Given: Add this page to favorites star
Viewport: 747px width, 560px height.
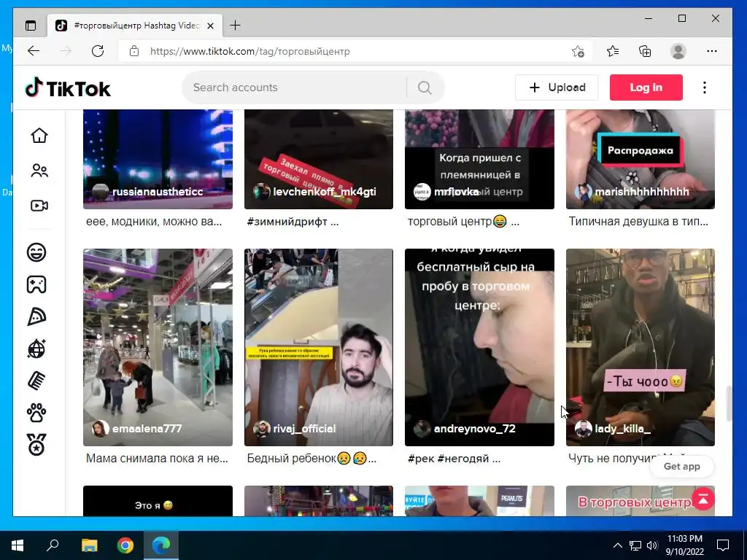Looking at the screenshot, I should [578, 51].
